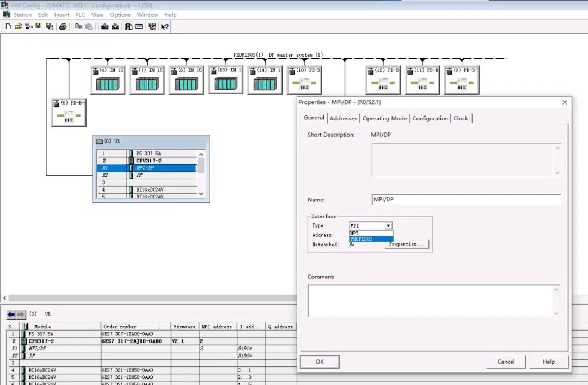Click the New document toolbar icon
The height and width of the screenshot is (385, 588).
coord(8,27)
